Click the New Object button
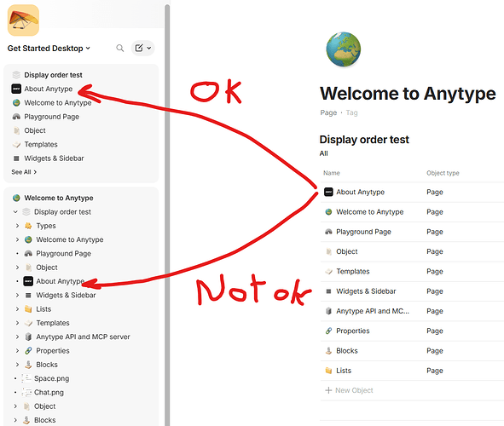Image resolution: width=504 pixels, height=426 pixels. (349, 390)
